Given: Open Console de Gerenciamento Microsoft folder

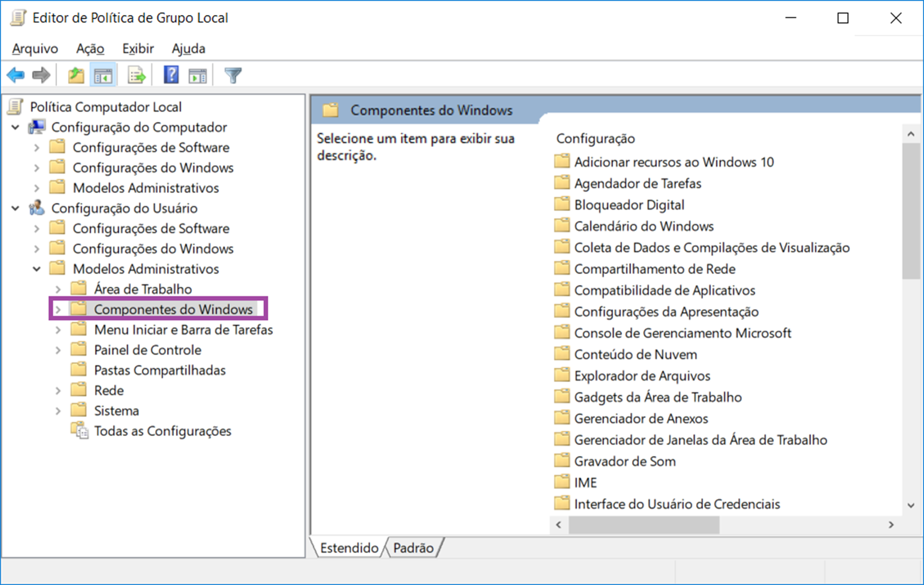Looking at the screenshot, I should pyautogui.click(x=683, y=333).
